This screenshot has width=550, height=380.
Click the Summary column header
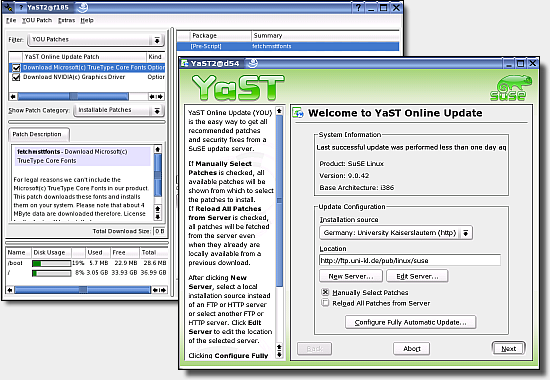tap(325, 35)
